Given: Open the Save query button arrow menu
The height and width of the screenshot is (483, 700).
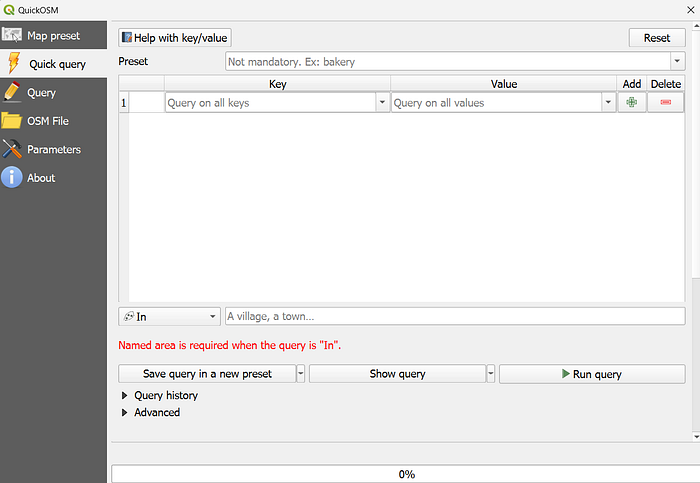Looking at the screenshot, I should coord(301,374).
